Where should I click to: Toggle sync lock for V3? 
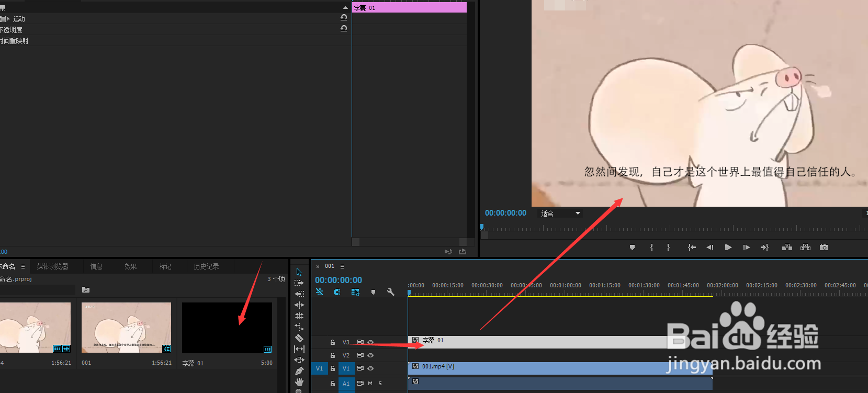[360, 342]
